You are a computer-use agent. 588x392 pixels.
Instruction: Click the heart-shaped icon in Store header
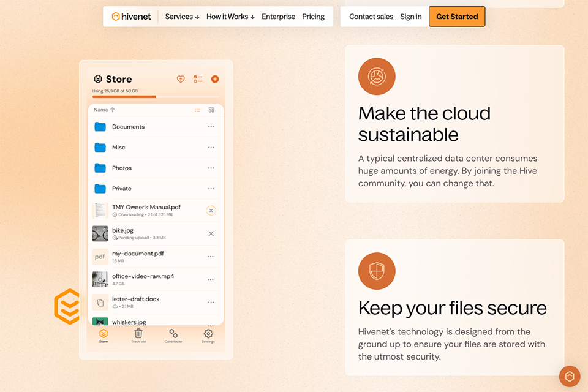click(181, 79)
